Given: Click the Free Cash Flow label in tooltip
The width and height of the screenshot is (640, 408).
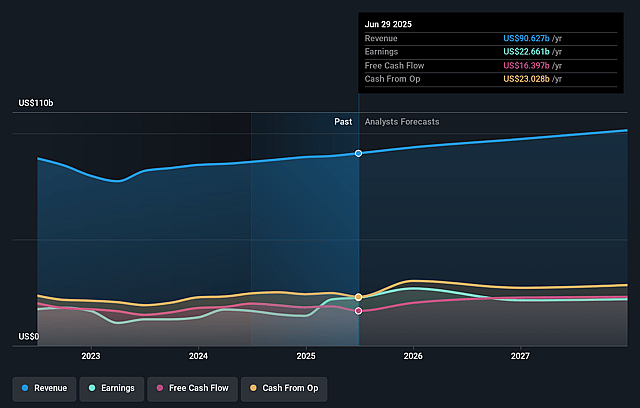Looking at the screenshot, I should [x=394, y=66].
